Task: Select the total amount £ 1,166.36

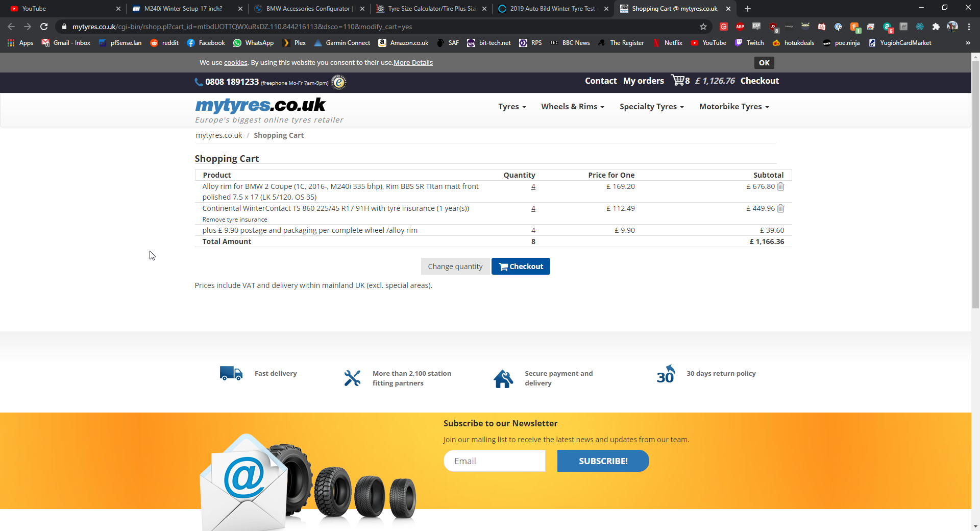Action: (767, 242)
